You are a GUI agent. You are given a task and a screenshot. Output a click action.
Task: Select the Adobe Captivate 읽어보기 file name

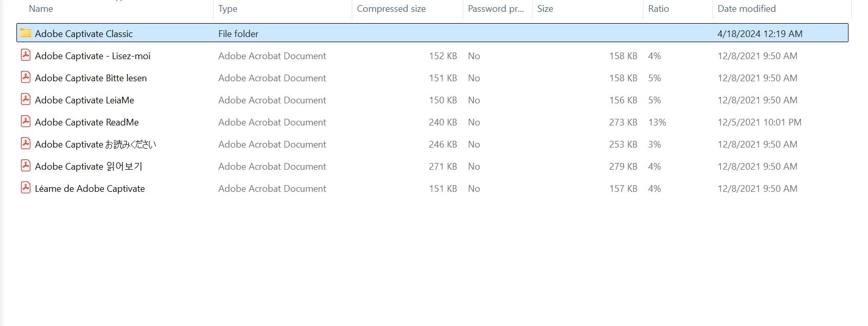coord(88,166)
